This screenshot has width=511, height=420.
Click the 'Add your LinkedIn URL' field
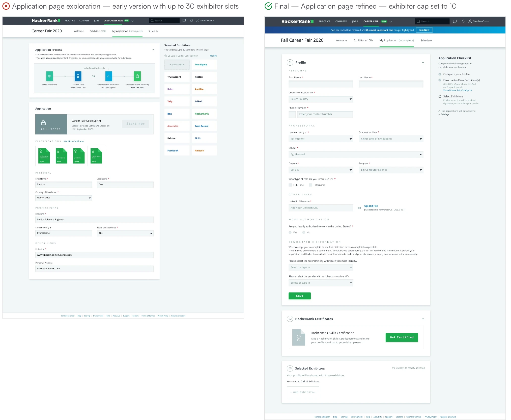click(321, 208)
